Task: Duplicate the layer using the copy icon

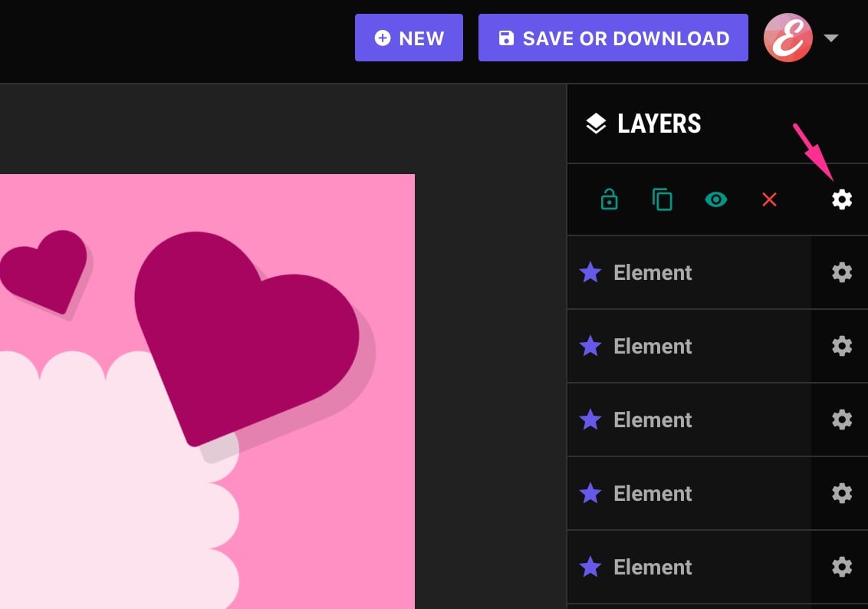Action: [x=663, y=200]
